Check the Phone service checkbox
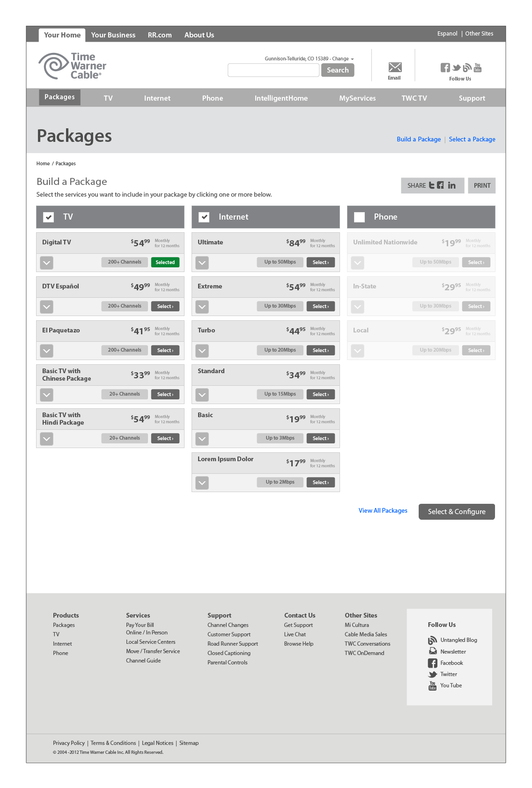The height and width of the screenshot is (788, 532). (359, 217)
